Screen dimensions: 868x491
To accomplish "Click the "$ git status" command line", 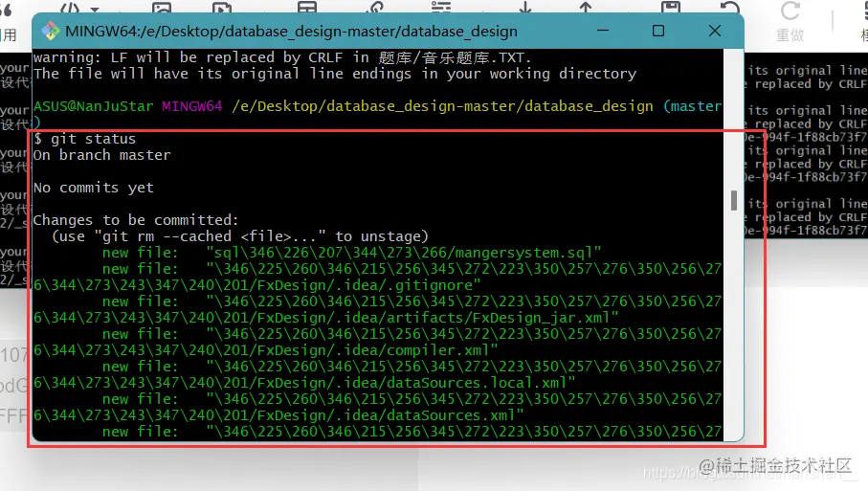I will tap(85, 139).
